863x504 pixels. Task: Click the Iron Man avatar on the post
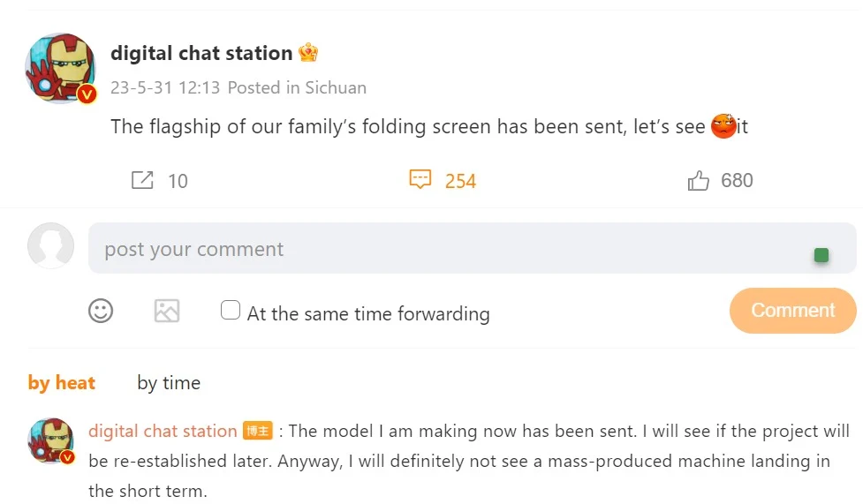(59, 66)
